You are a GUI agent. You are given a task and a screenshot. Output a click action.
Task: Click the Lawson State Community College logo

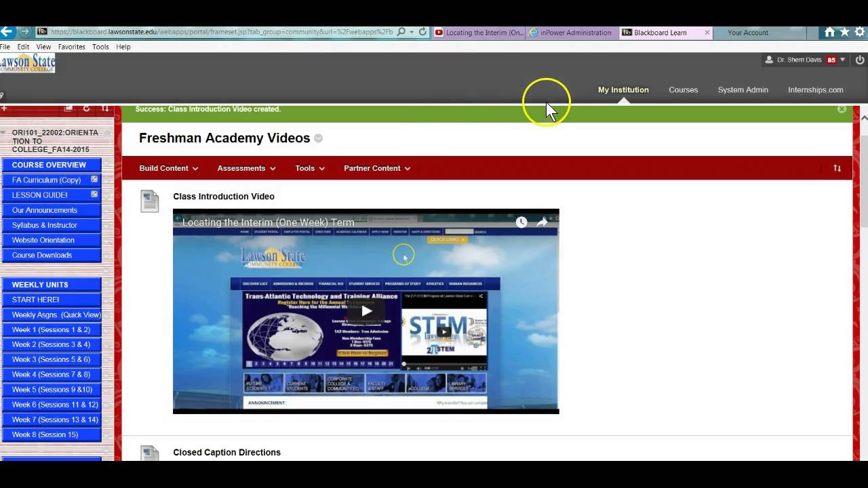[28, 64]
